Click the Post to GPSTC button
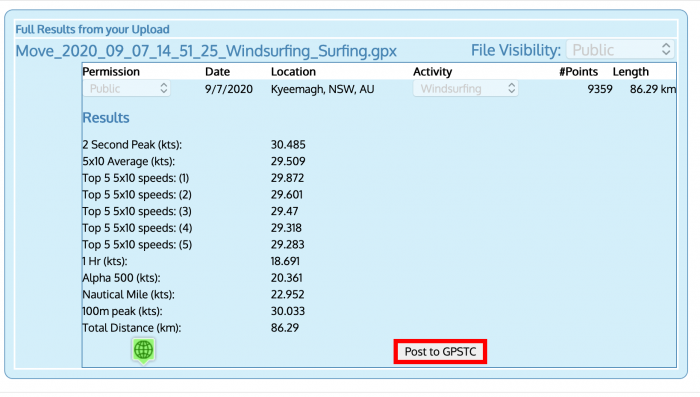 click(440, 351)
